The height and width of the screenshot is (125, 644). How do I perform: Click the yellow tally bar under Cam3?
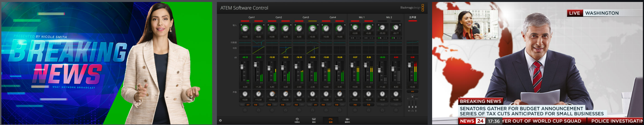(312, 21)
